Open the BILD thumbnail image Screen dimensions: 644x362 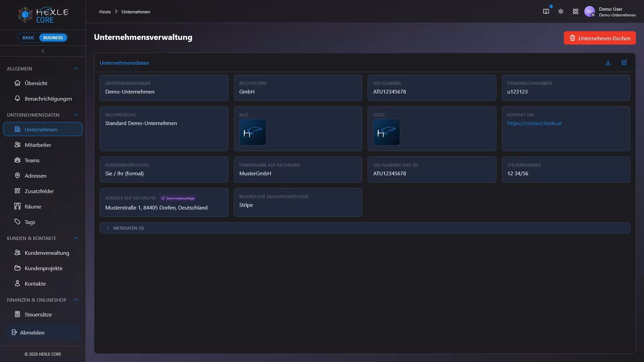[253, 132]
